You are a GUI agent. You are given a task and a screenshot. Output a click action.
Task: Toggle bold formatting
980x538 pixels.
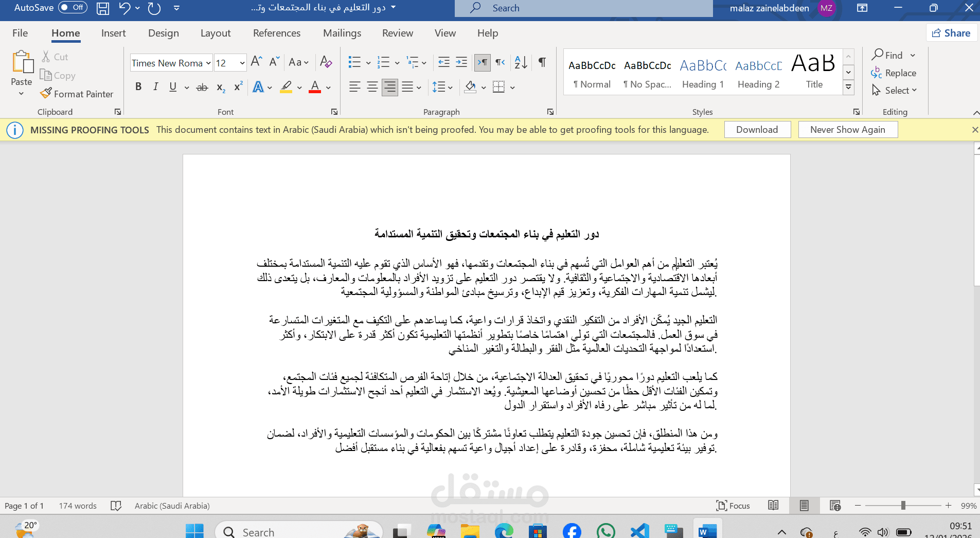pos(138,87)
